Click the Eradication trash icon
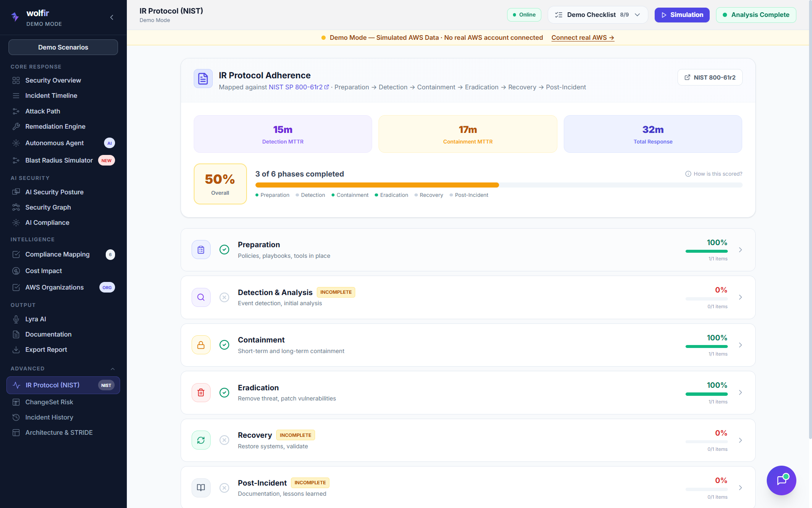This screenshot has height=508, width=812. [x=201, y=392]
